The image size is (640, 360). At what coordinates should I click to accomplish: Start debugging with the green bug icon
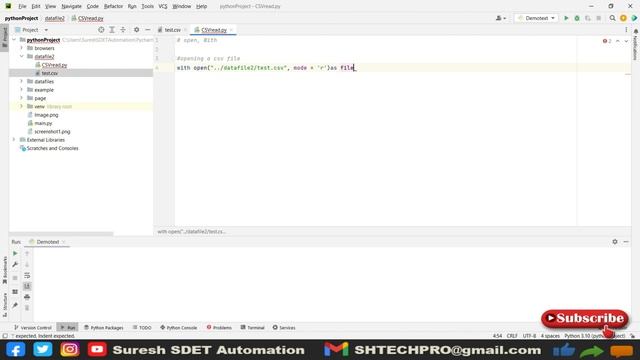[577, 18]
